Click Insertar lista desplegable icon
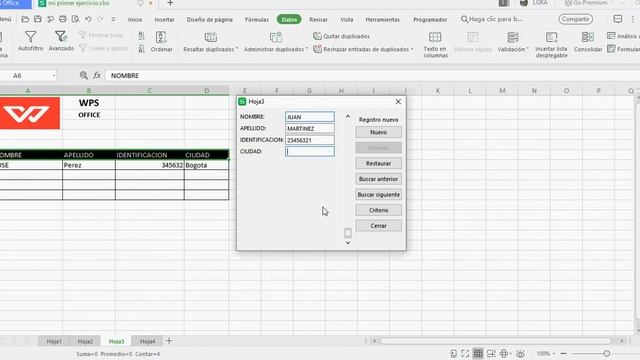640x360 pixels. (x=551, y=38)
